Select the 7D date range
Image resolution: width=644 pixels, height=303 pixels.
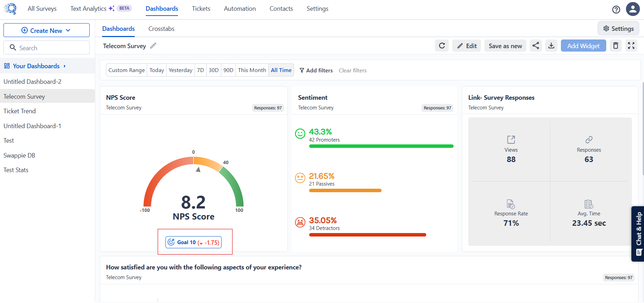tap(200, 70)
